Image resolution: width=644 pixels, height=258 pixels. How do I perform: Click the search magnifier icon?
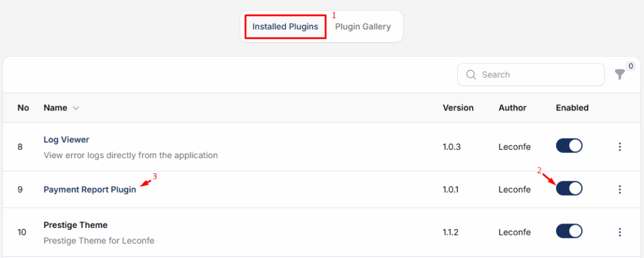coord(470,75)
